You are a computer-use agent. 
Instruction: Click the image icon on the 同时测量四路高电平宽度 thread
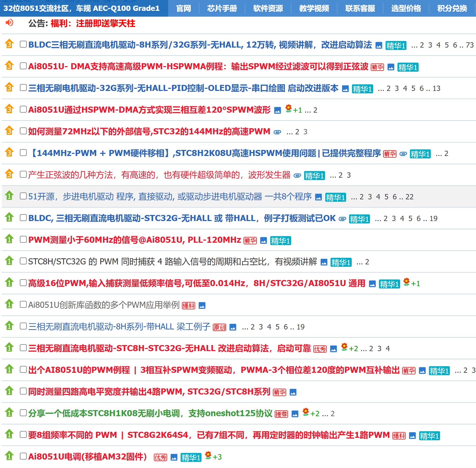pyautogui.click(x=293, y=392)
